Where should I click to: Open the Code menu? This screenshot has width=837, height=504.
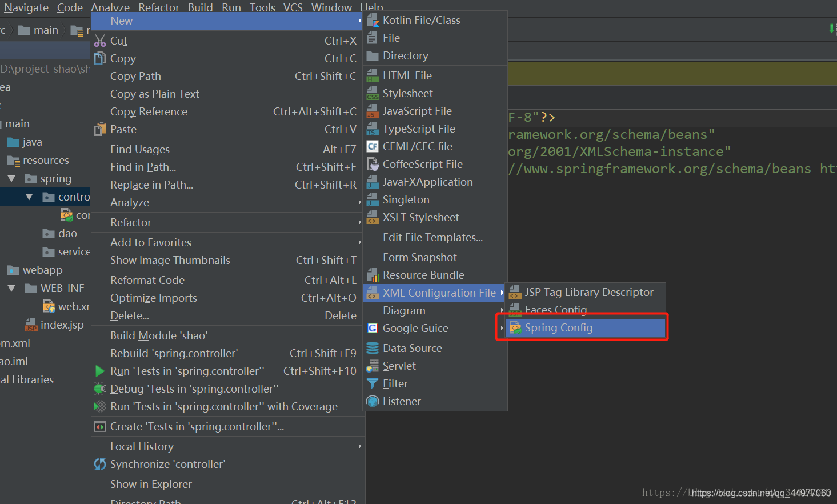tap(70, 7)
